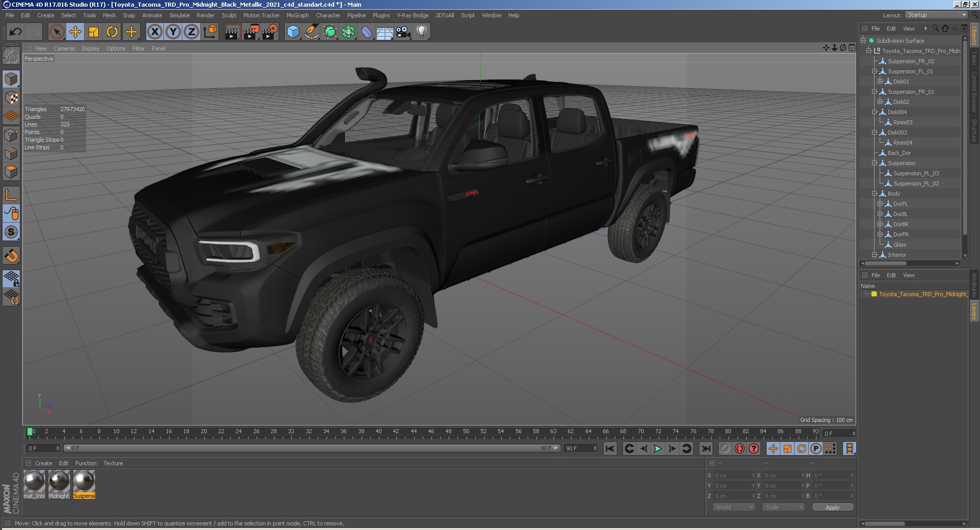Activate the Scale tool in top toolbar
The width and height of the screenshot is (980, 530).
[x=94, y=32]
